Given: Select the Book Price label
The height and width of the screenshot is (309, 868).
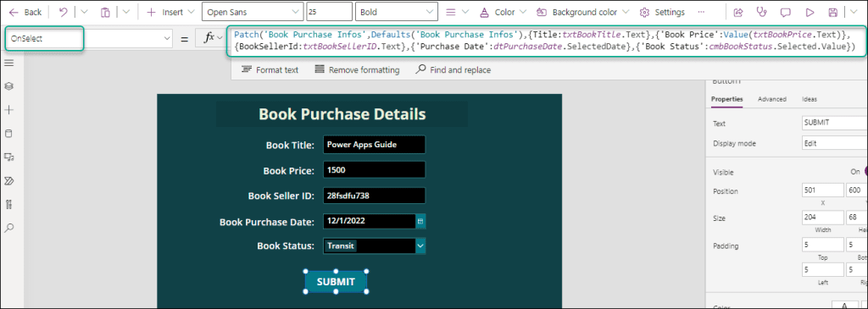Looking at the screenshot, I should click(289, 171).
